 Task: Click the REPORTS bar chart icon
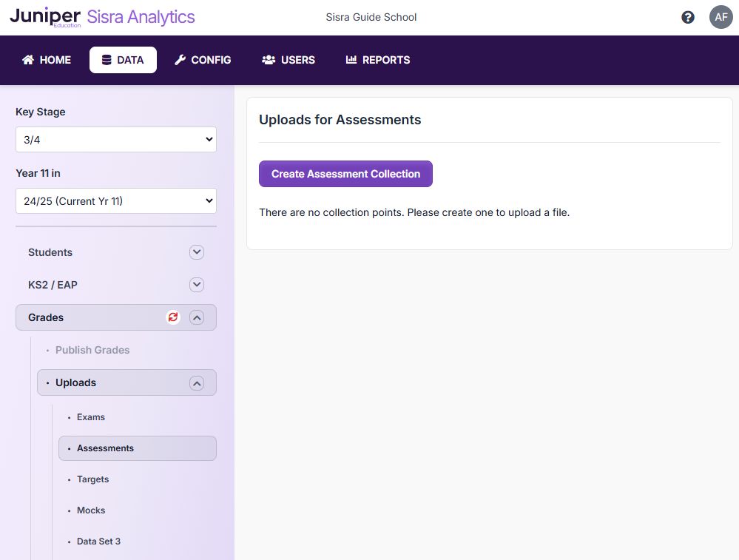pyautogui.click(x=354, y=60)
